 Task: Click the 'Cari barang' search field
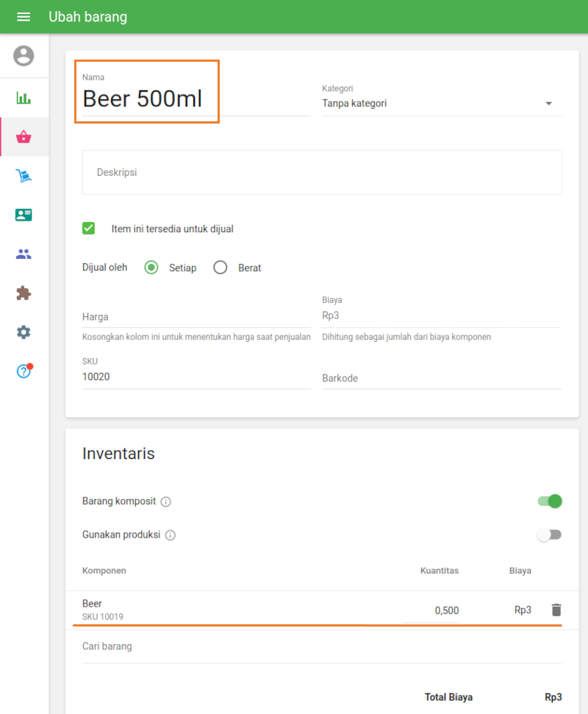point(322,647)
